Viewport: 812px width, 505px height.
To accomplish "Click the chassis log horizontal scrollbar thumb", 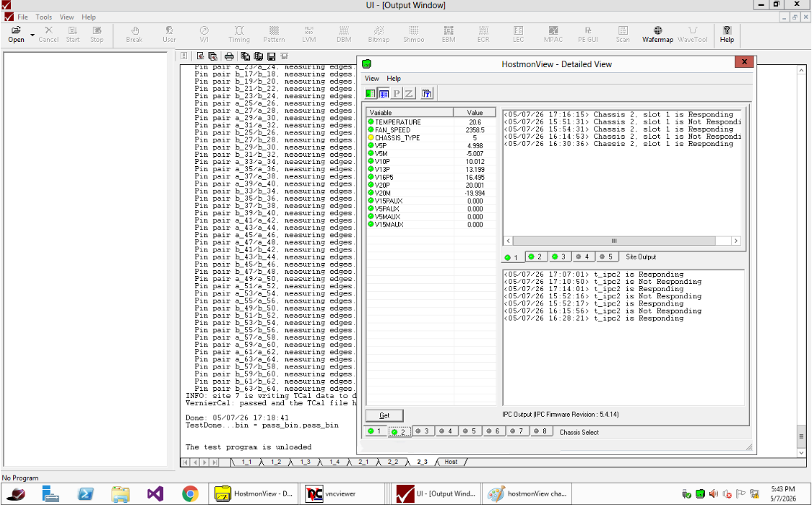I will 614,241.
